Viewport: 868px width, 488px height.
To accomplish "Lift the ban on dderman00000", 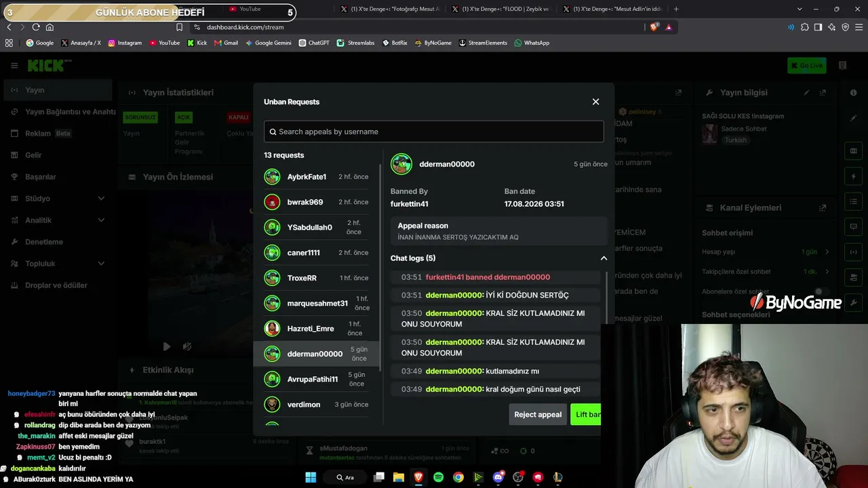I will click(586, 415).
